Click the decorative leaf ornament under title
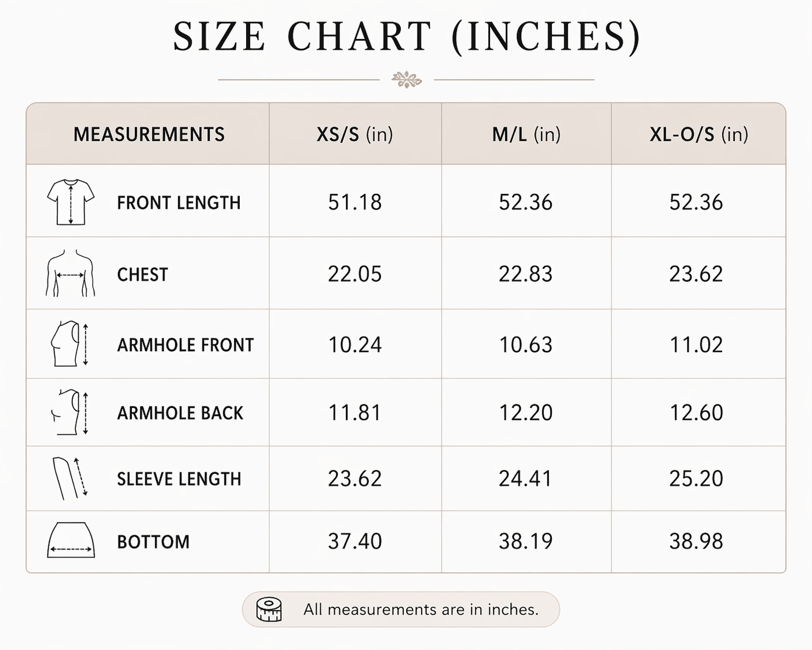Image resolution: width=812 pixels, height=650 pixels. (x=407, y=79)
